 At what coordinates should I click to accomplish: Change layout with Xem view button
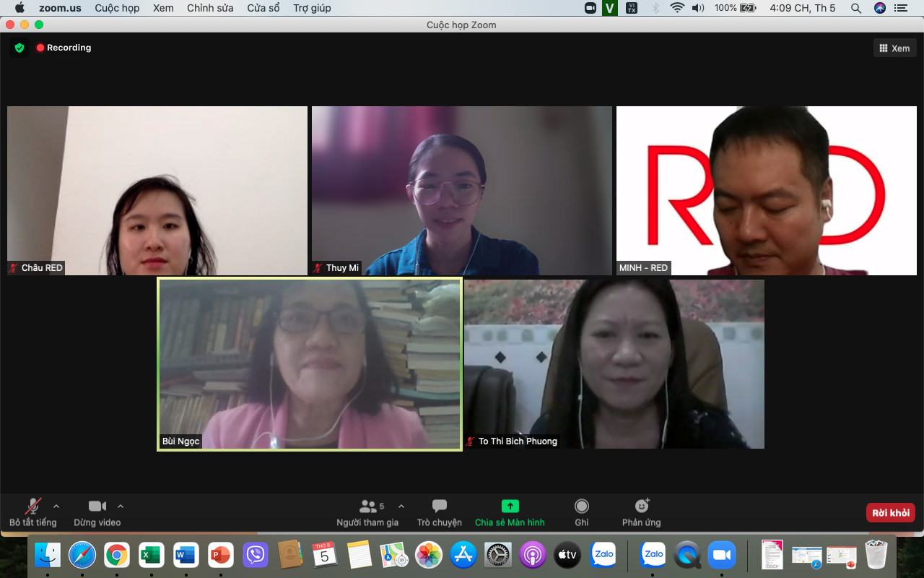click(895, 48)
